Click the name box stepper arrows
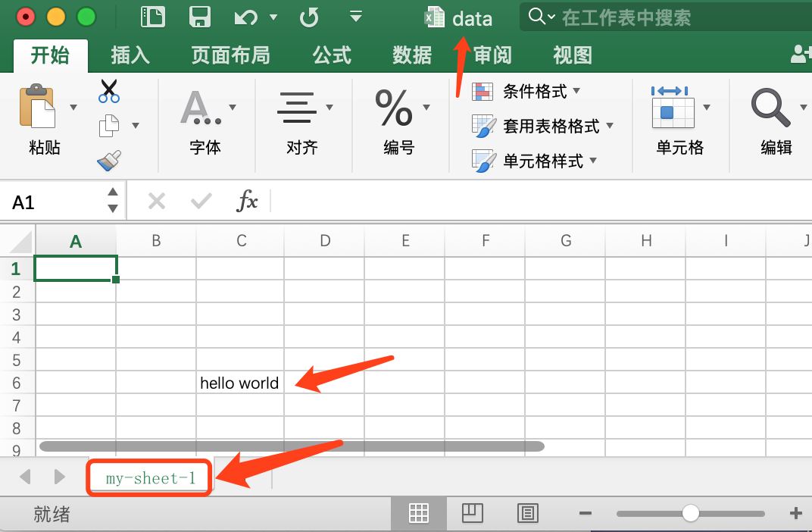 [x=112, y=200]
